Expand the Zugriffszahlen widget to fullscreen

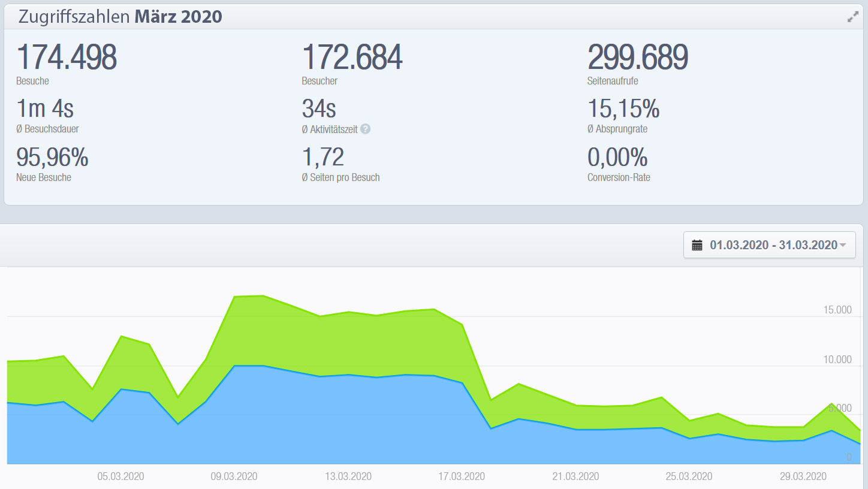point(852,17)
